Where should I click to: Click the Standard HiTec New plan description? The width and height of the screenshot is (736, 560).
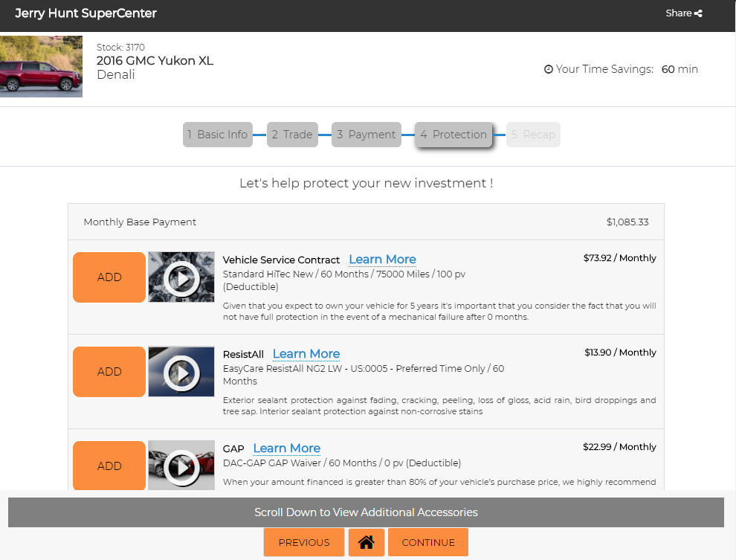tap(344, 280)
